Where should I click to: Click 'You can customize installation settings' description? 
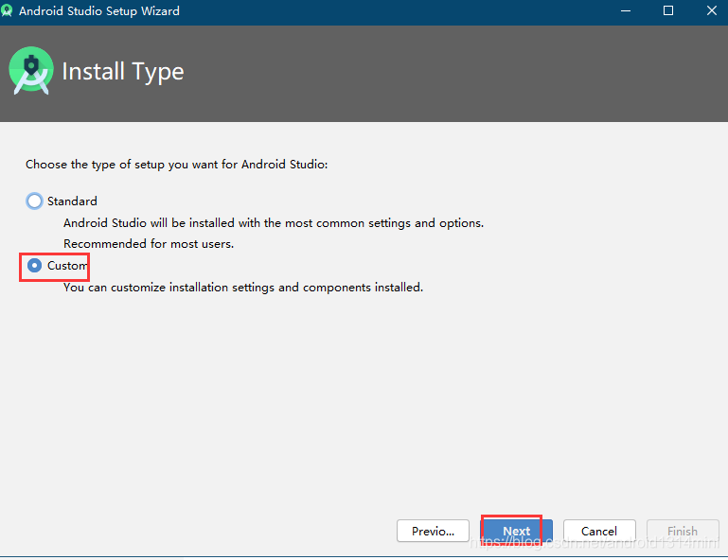[x=243, y=288]
